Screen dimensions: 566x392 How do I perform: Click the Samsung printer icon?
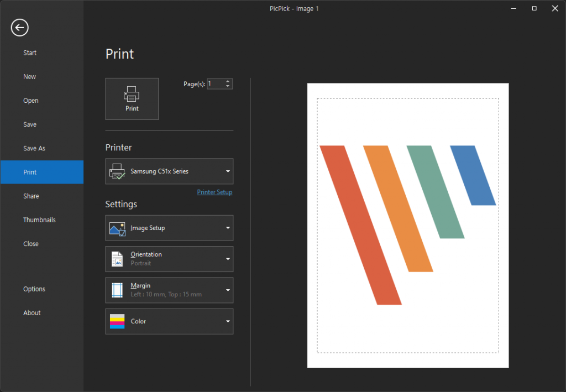coord(117,171)
